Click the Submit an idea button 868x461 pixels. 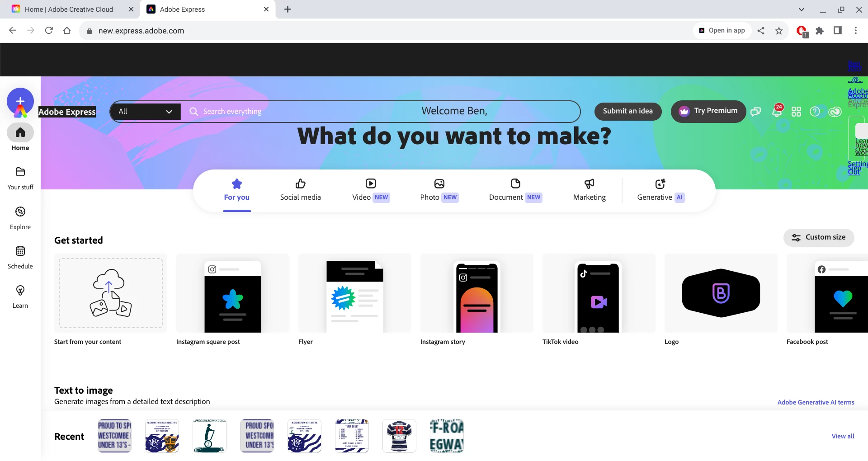(628, 111)
